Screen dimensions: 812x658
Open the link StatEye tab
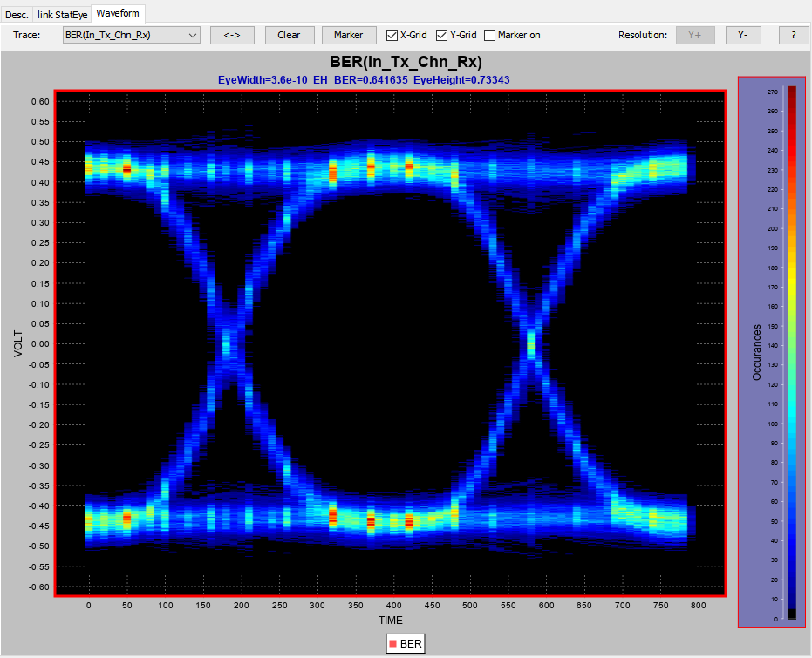[x=62, y=14]
